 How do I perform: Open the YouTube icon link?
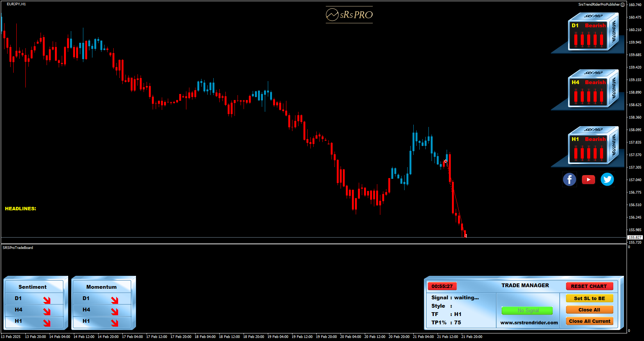(x=588, y=180)
